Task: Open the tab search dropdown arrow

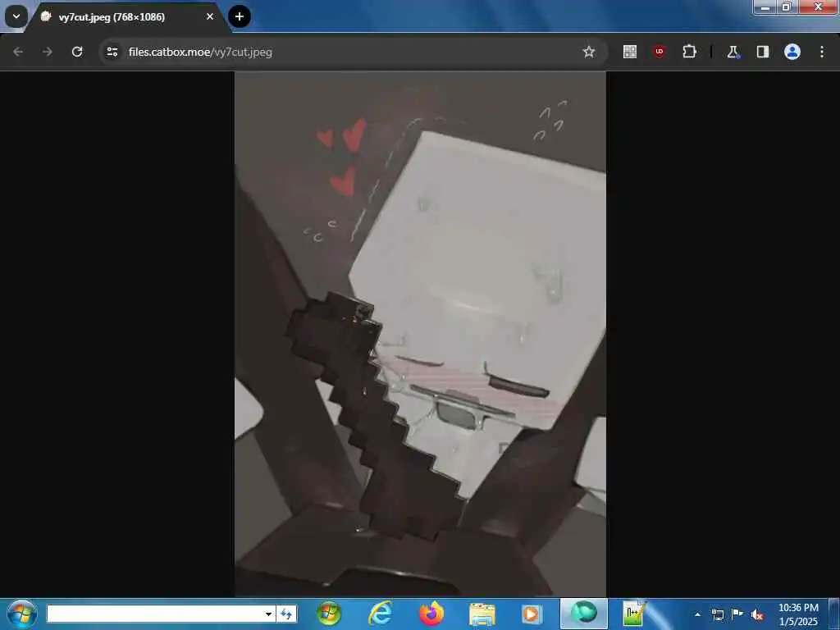Action: (16, 16)
